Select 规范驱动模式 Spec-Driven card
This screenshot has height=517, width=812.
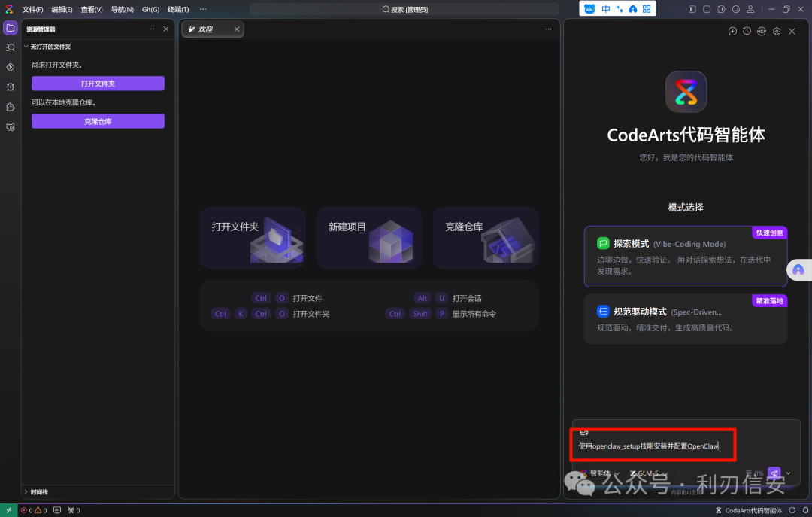[x=686, y=319]
